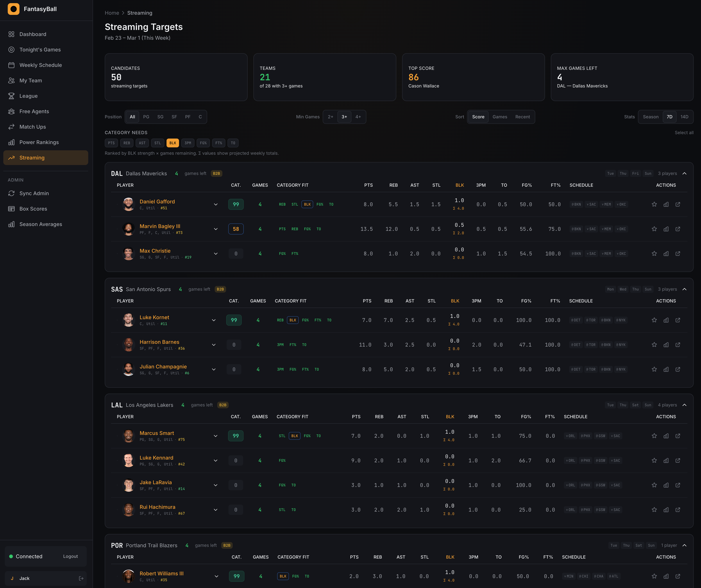Image resolution: width=701 pixels, height=588 pixels.
Task: Click the Logout button
Action: click(x=70, y=556)
